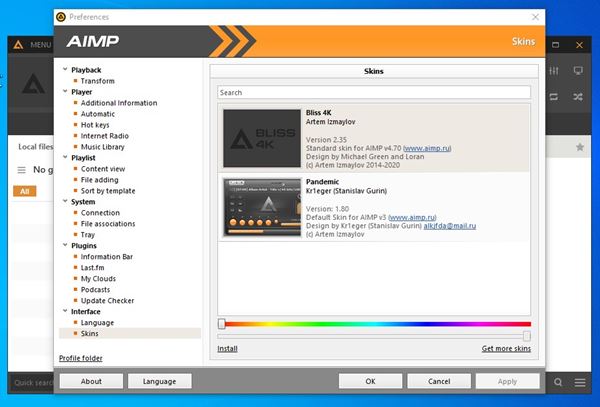Collapse the Plugins tree section

click(65, 245)
